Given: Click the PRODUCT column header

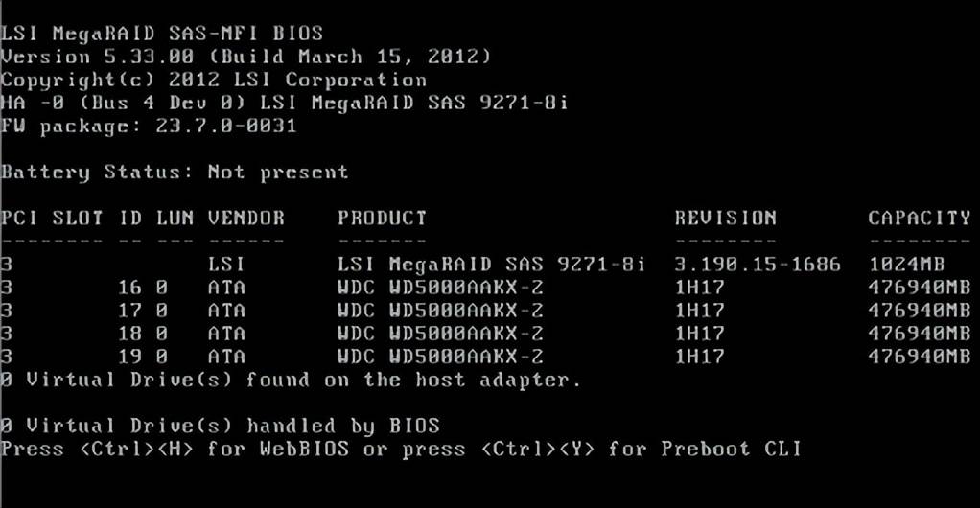Looking at the screenshot, I should (382, 218).
